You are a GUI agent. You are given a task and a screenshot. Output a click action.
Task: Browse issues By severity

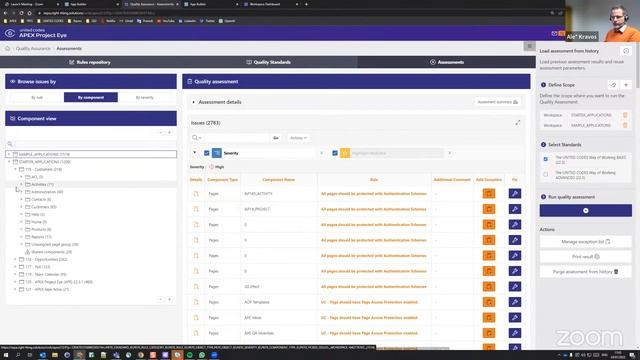(144, 98)
